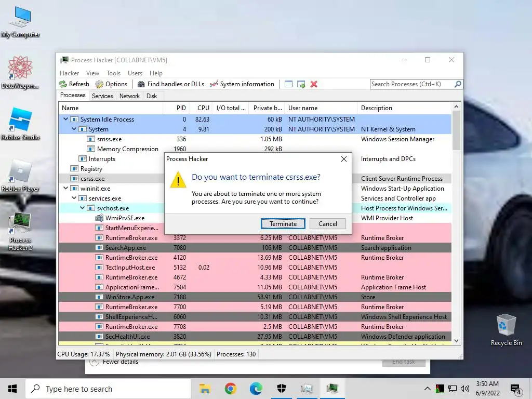532x399 pixels.
Task: Click the red X terminate toolbar icon
Action: click(x=314, y=84)
